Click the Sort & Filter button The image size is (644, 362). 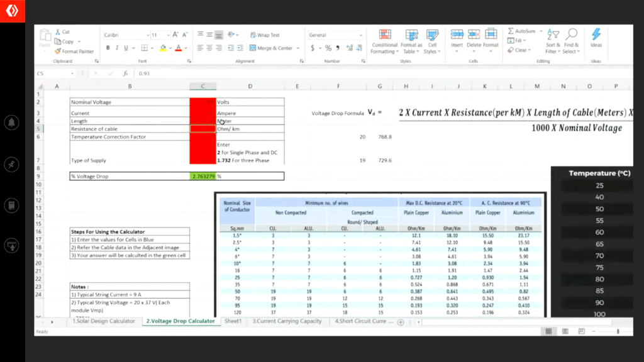(552, 41)
